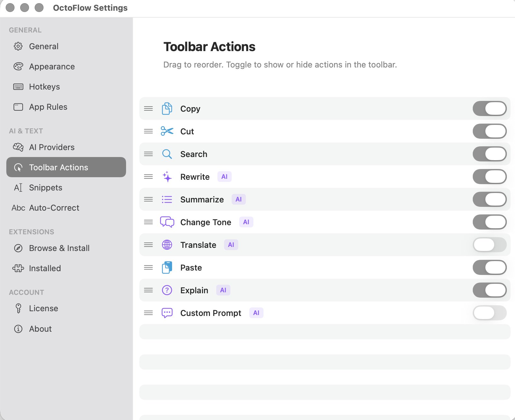The height and width of the screenshot is (420, 515).
Task: Click the AI badge next to Change Tone
Action: [246, 222]
